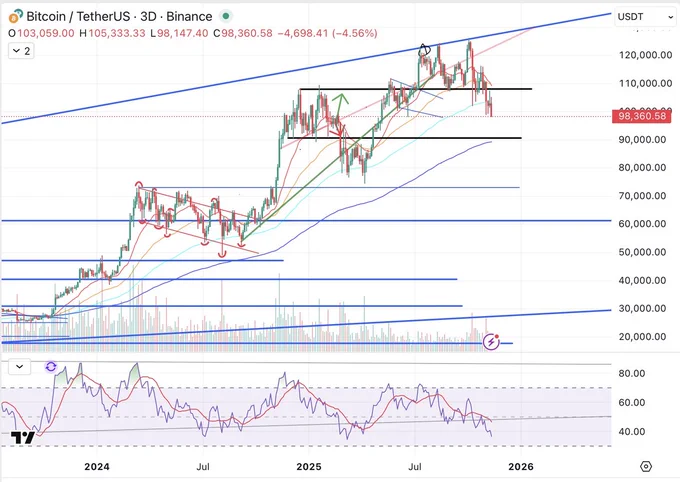This screenshot has width=680, height=482.
Task: Click the high price value H105,333.33
Action: point(112,33)
